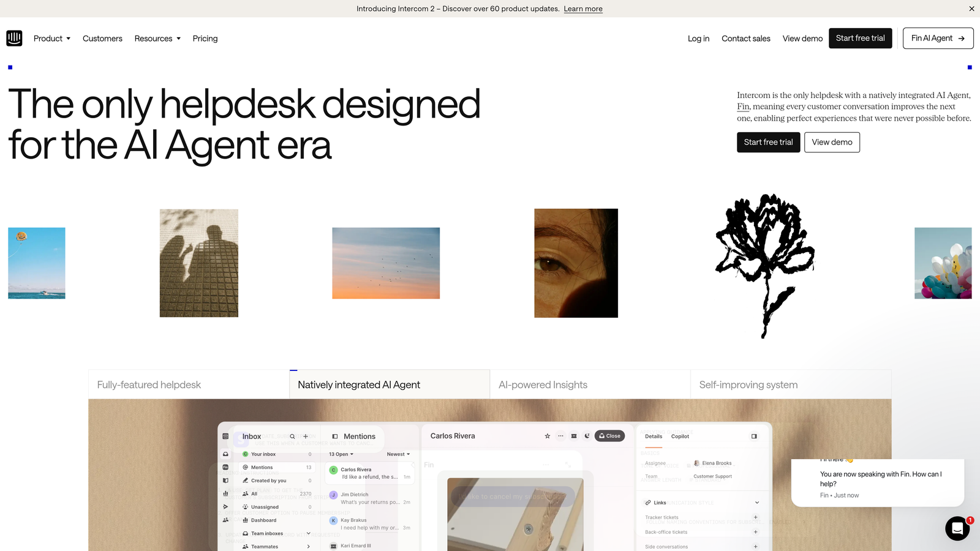Image resolution: width=980 pixels, height=551 pixels.
Task: Follow the Fin link in the description
Action: (743, 107)
